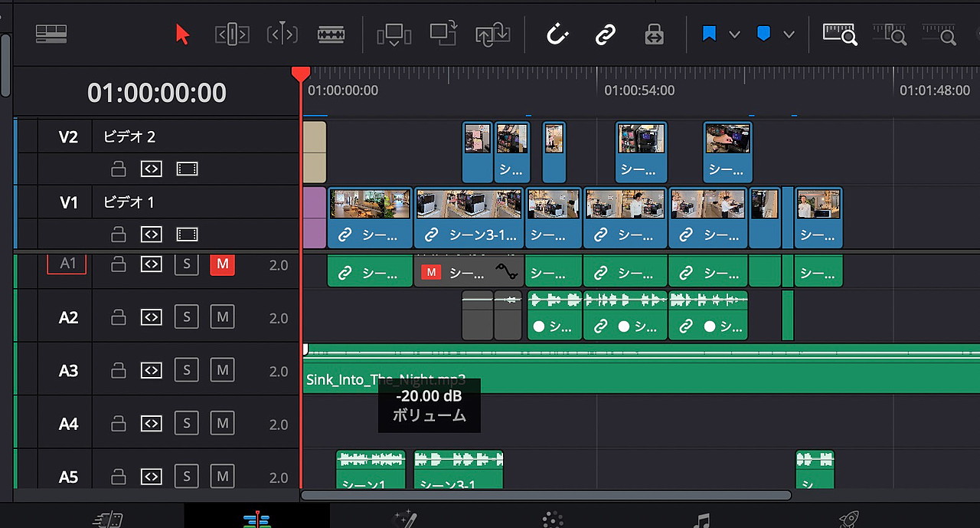Image resolution: width=980 pixels, height=528 pixels.
Task: Select the V1 track header label
Action: [x=68, y=202]
